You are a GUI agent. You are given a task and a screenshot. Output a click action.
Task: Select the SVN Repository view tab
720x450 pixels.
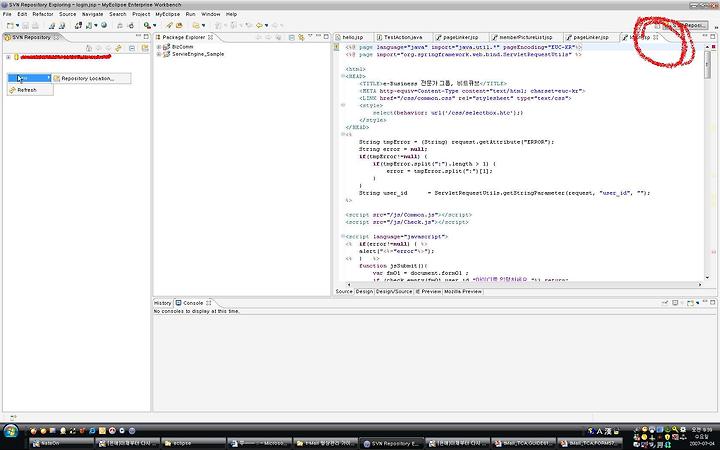pyautogui.click(x=31, y=37)
